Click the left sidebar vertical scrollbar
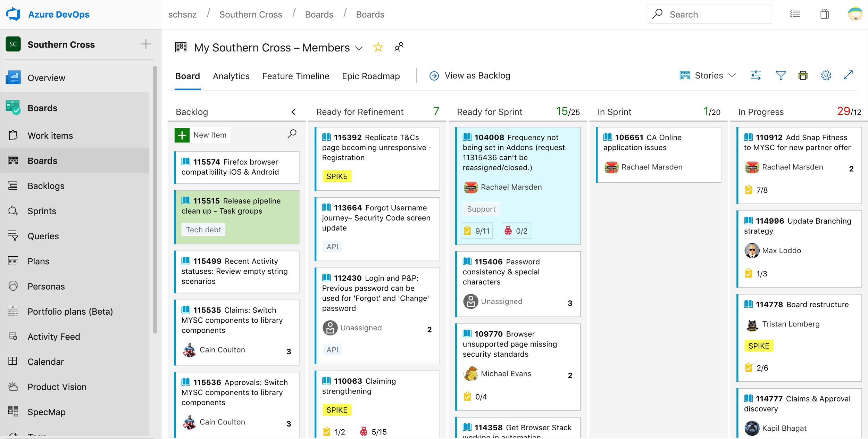Viewport: 868px width, 439px height. [155, 200]
